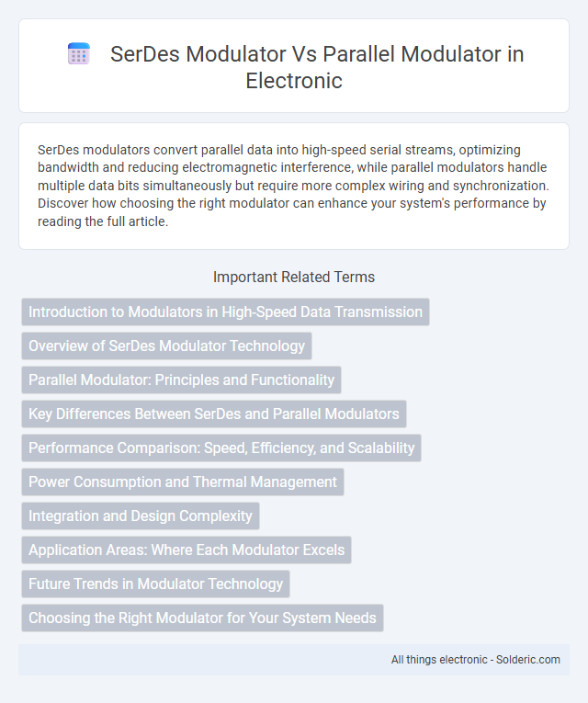Open 'Integration and Design Complexity' topic
The width and height of the screenshot is (588, 703).
click(x=141, y=516)
